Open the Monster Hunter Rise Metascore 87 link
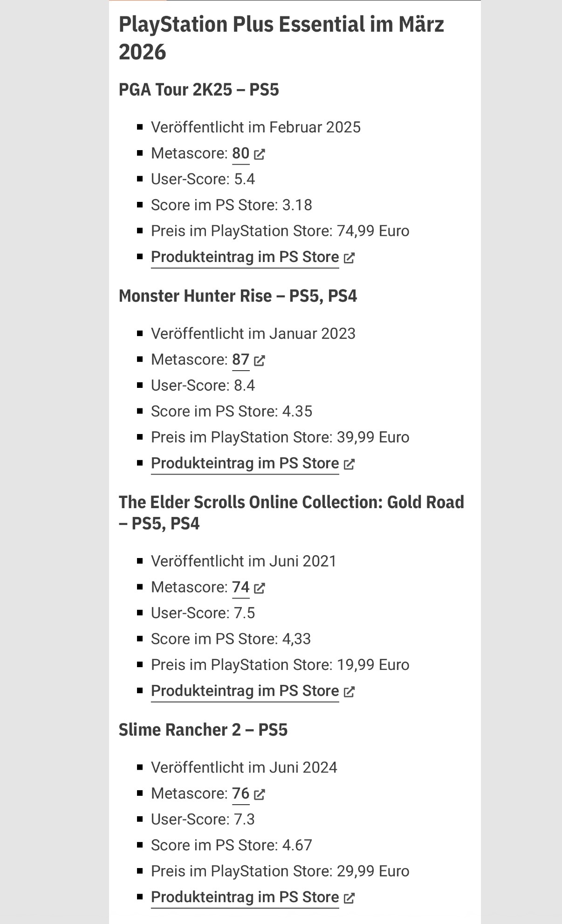 click(240, 359)
